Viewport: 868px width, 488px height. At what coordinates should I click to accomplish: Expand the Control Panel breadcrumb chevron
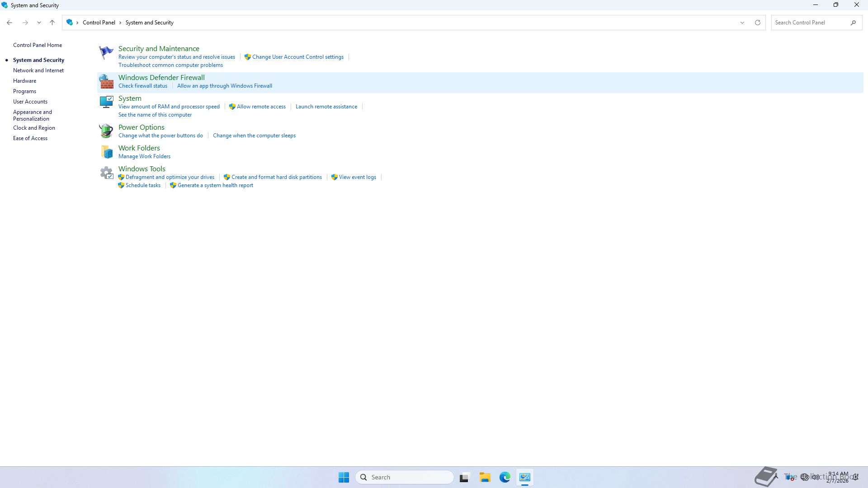[x=120, y=23]
